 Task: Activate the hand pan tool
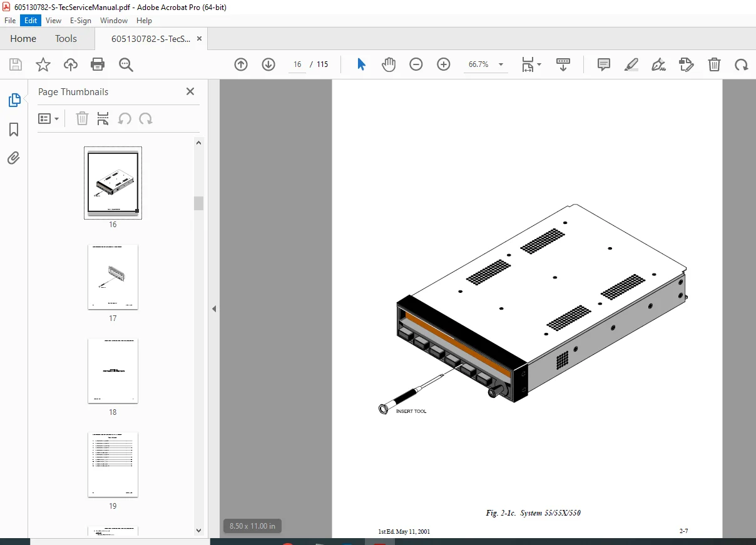pos(389,64)
